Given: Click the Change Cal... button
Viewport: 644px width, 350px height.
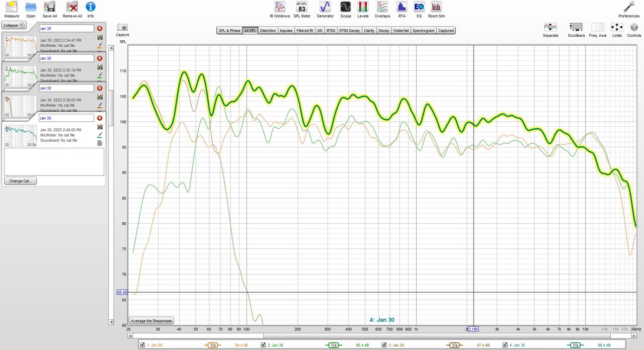Looking at the screenshot, I should coord(21,181).
